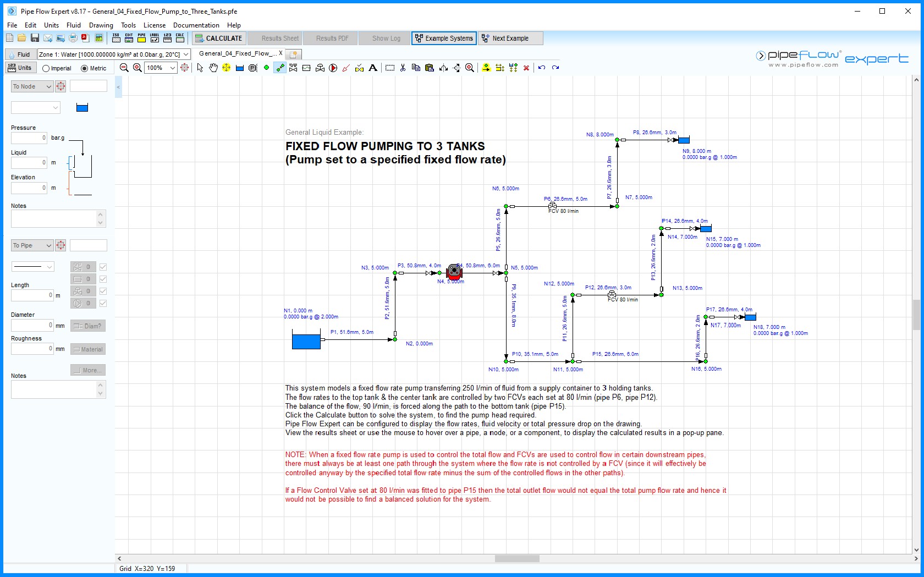Open a new drawing tab with the star icon
The image size is (924, 577).
point(294,54)
